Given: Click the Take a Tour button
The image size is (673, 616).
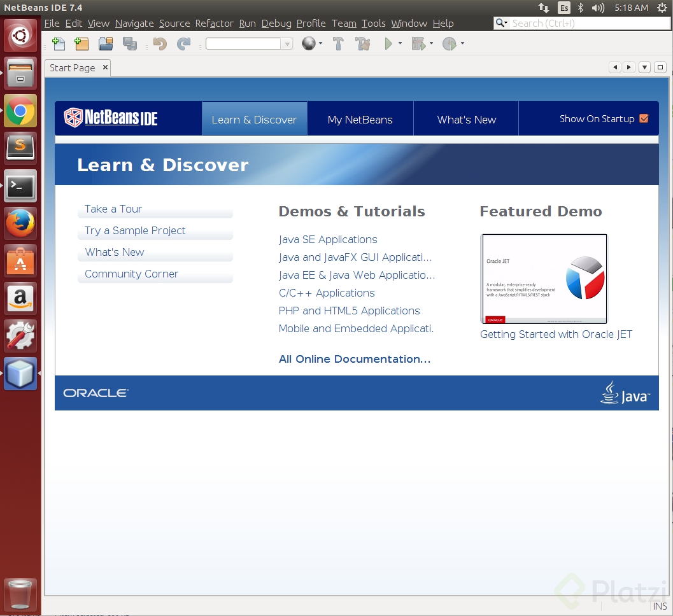Looking at the screenshot, I should 155,209.
